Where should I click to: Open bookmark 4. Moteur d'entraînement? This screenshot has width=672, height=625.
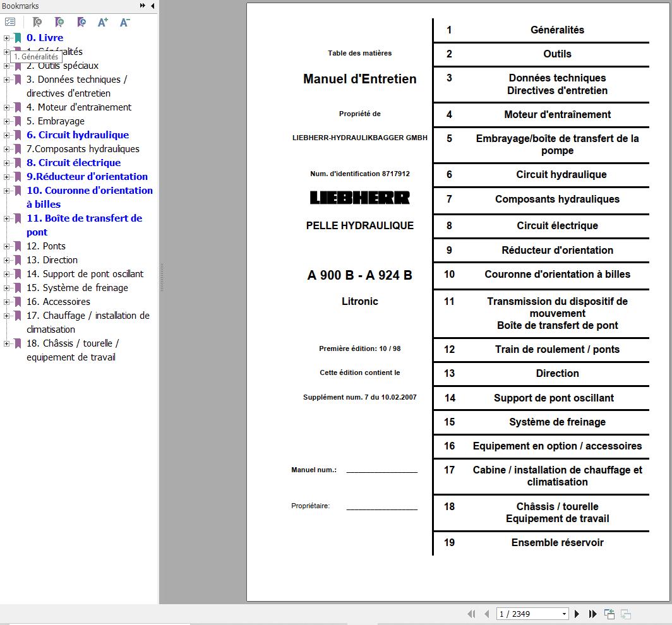(x=79, y=107)
